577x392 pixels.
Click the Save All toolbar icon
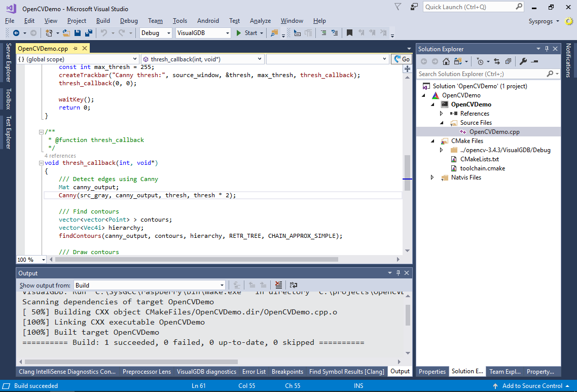click(x=88, y=33)
